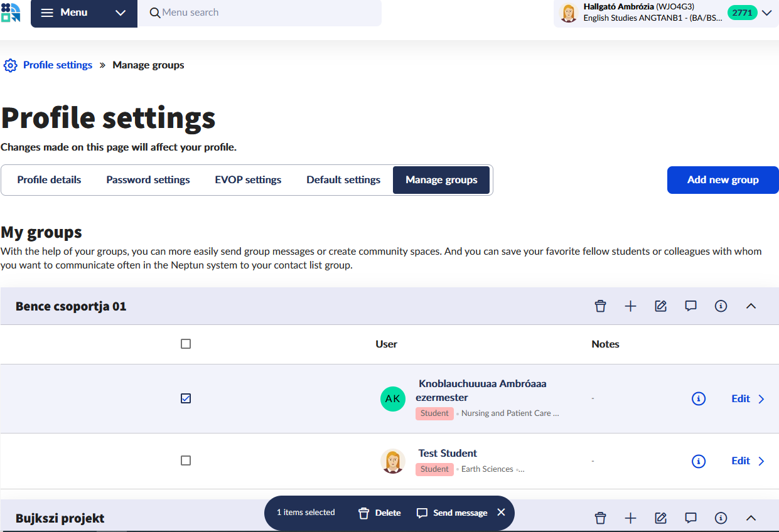Check the Test Student row checkbox
This screenshot has height=532, width=779.
click(x=186, y=460)
